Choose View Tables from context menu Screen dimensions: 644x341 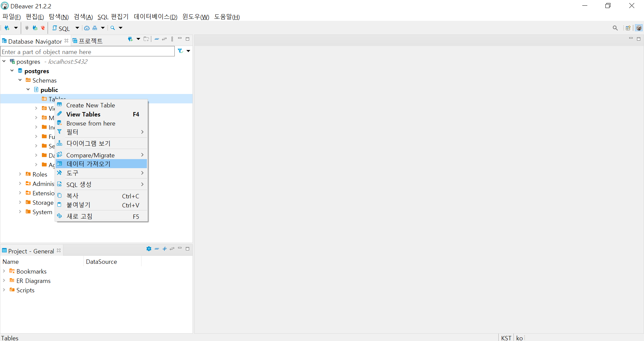101,114
